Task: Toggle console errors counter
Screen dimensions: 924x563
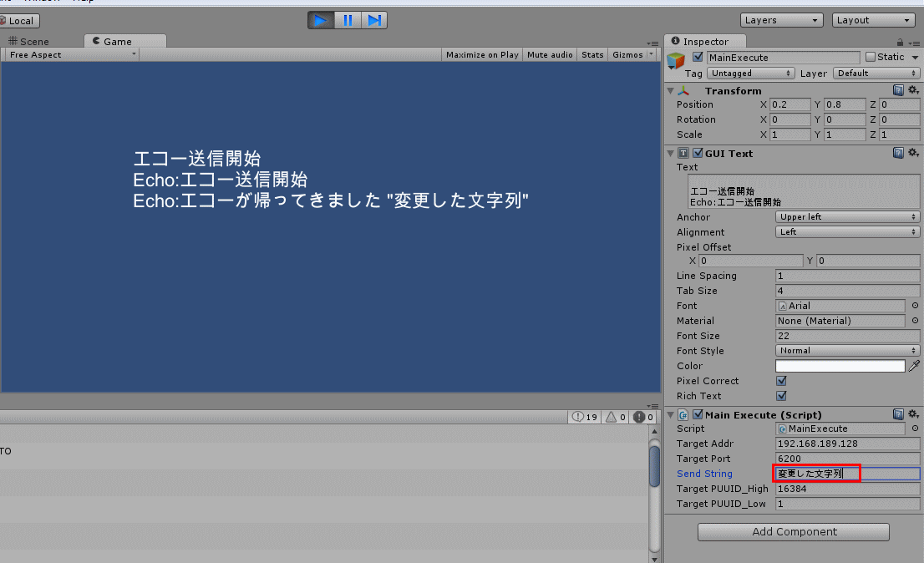Action: (x=643, y=417)
